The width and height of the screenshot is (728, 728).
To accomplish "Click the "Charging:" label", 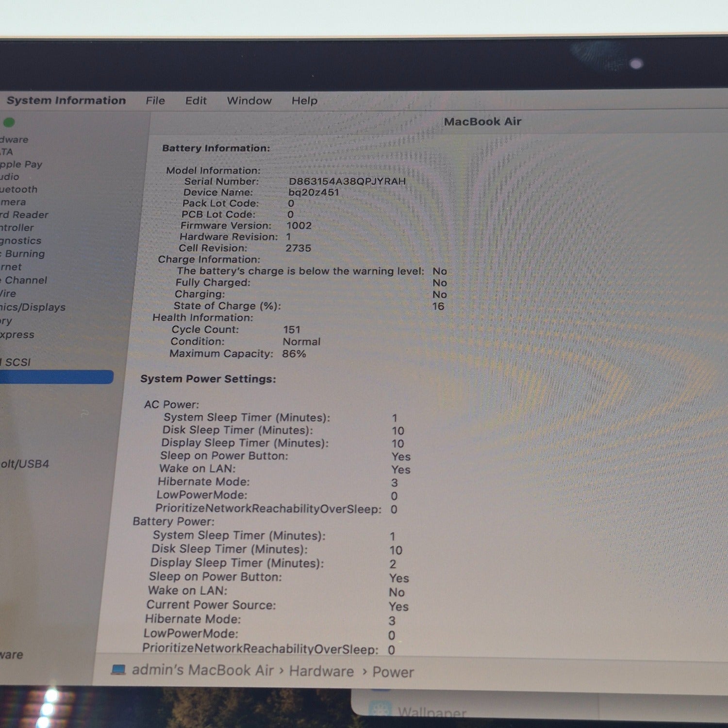I will (x=199, y=294).
